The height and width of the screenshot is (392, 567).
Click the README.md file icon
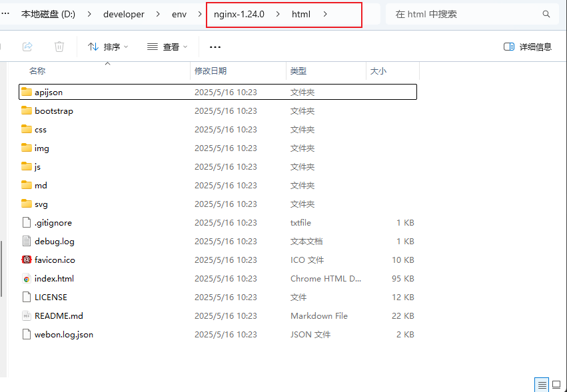click(x=27, y=315)
